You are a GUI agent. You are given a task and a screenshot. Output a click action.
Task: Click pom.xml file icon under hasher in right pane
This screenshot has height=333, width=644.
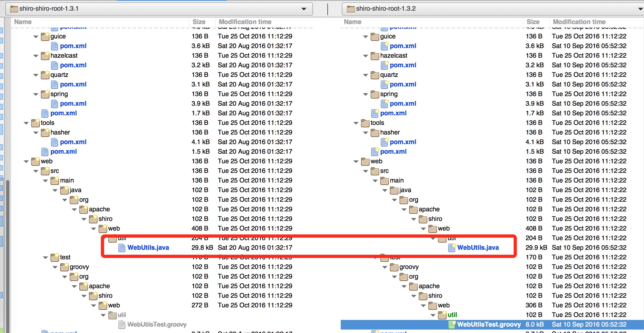point(384,142)
